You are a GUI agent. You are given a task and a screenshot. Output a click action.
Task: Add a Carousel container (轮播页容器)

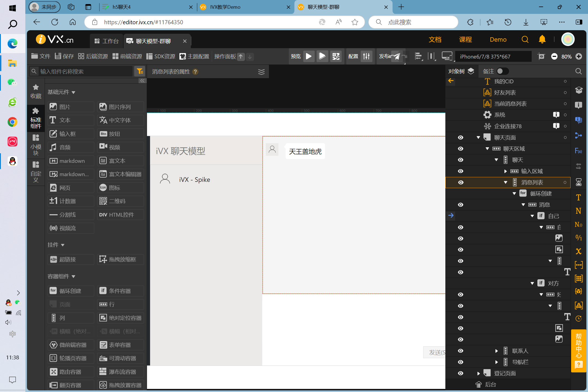click(71, 358)
